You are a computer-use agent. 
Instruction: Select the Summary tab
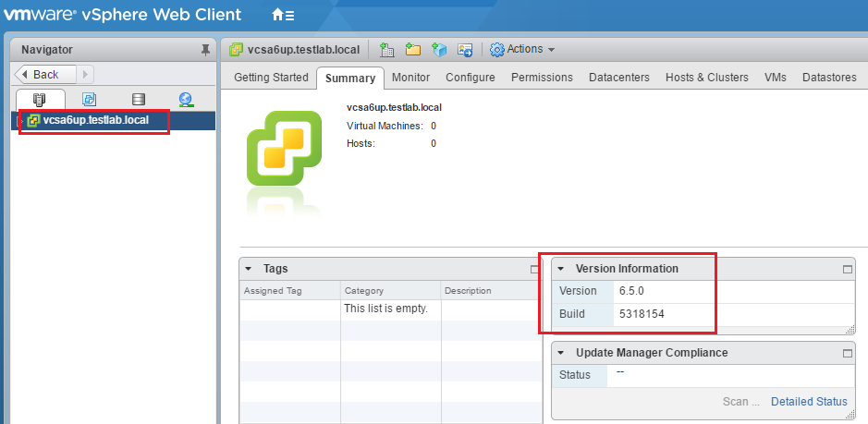[350, 78]
